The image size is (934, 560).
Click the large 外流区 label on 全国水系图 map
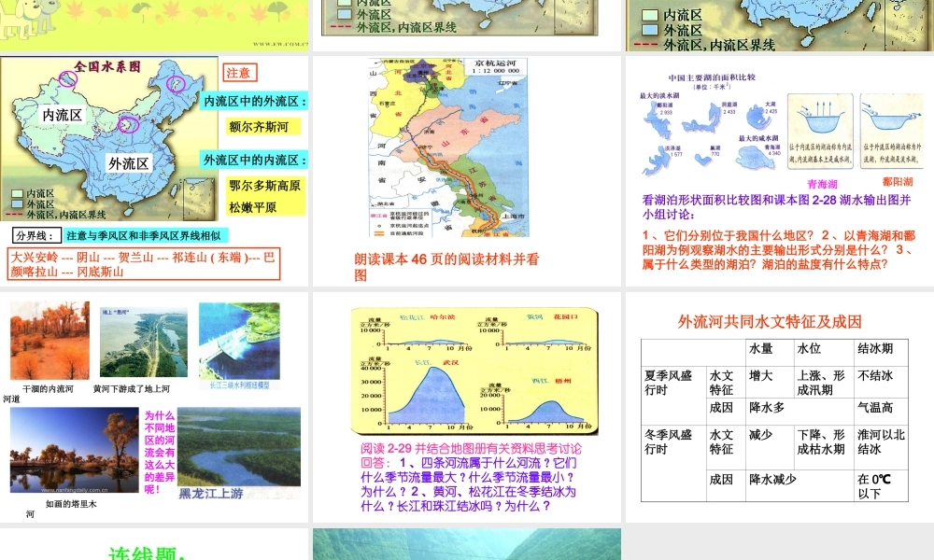tap(128, 163)
